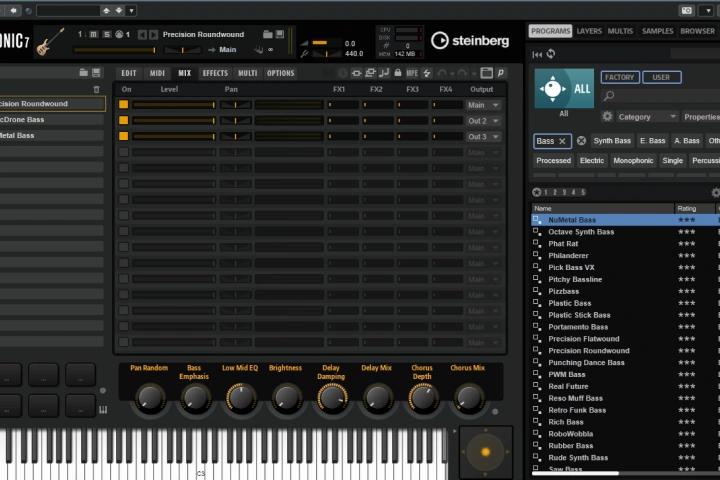
Task: Filter by Electric tag
Action: click(591, 160)
